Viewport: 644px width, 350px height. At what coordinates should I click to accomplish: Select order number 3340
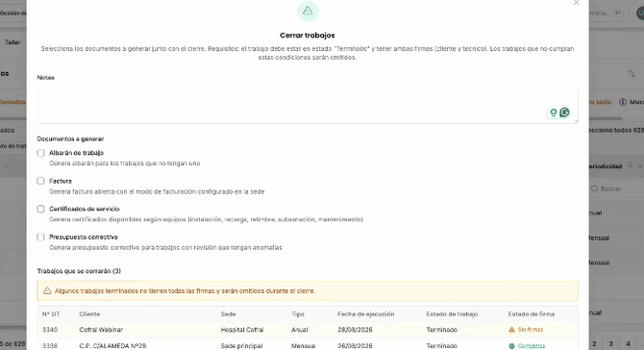(50, 330)
